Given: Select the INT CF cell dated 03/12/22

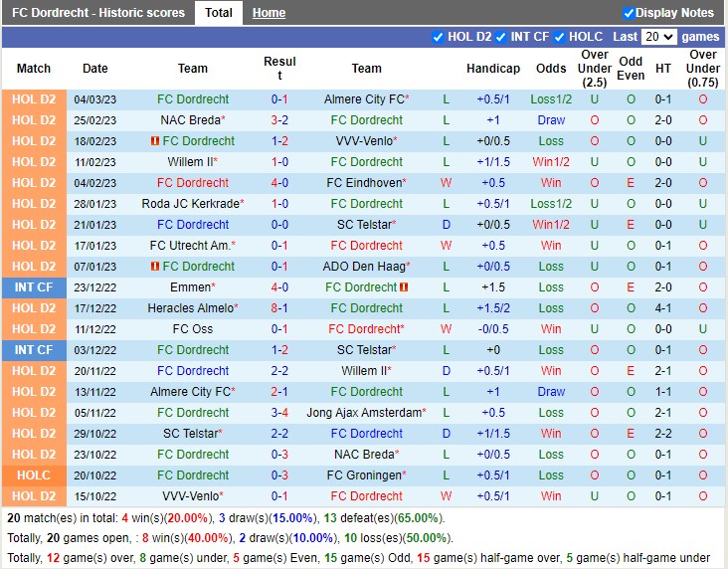Looking at the screenshot, I should [34, 350].
